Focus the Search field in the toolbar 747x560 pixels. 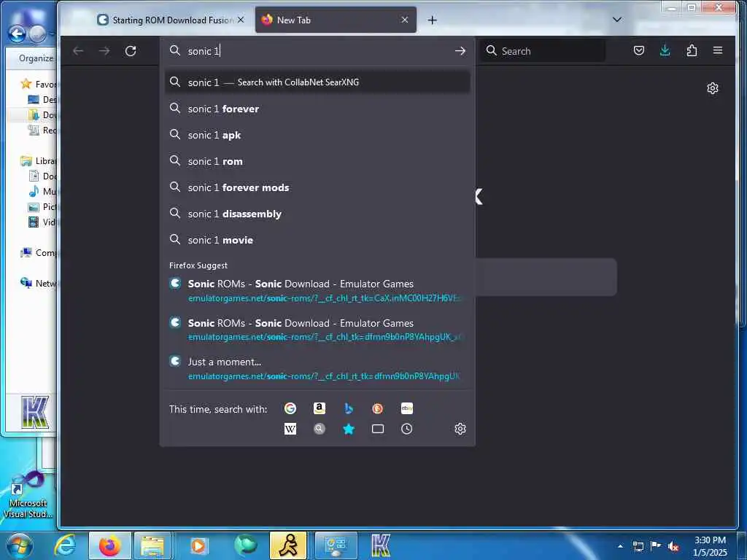coord(543,51)
